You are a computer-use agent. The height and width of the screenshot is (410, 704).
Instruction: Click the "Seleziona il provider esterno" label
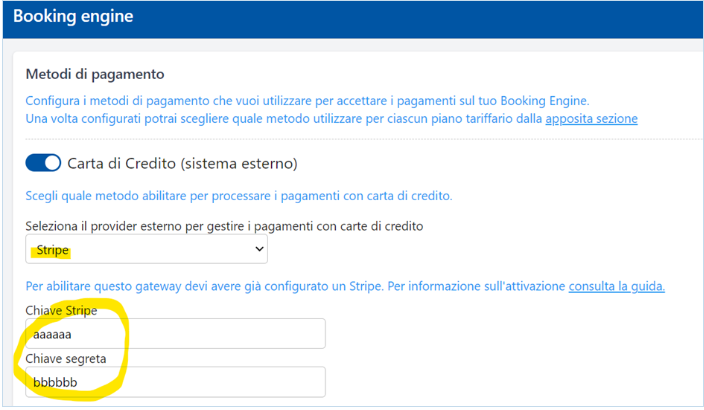[x=224, y=226]
